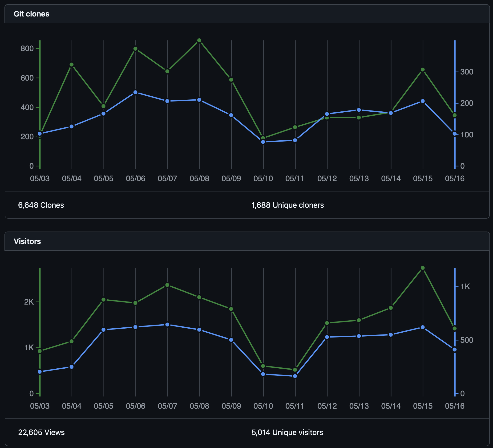This screenshot has height=448, width=493.
Task: Click the '6,648 Clones' total
Action: [41, 205]
